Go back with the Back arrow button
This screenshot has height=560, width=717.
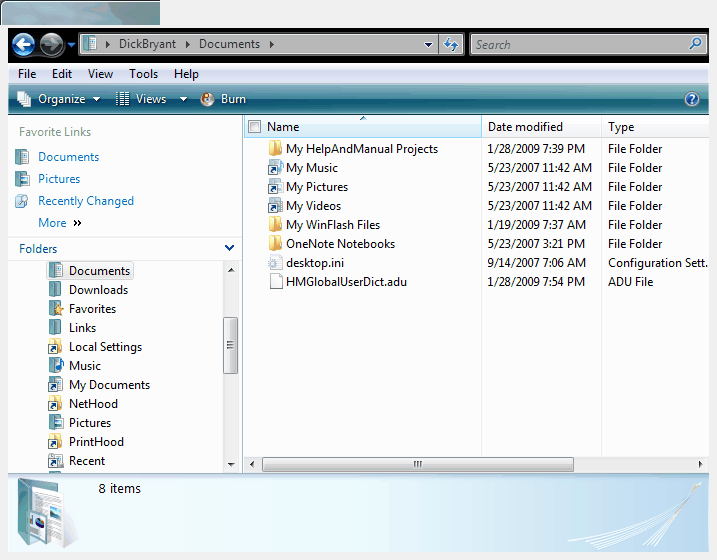click(23, 44)
